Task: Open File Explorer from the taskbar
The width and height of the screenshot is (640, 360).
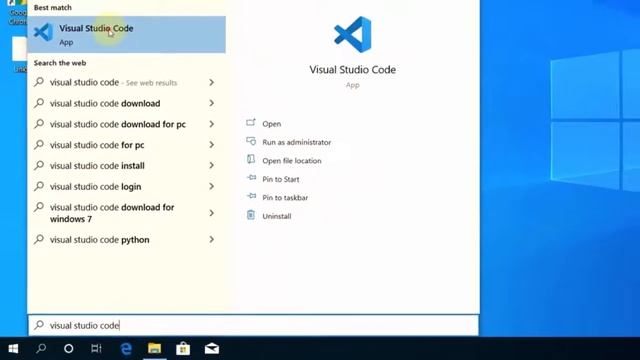Action: (x=154, y=349)
